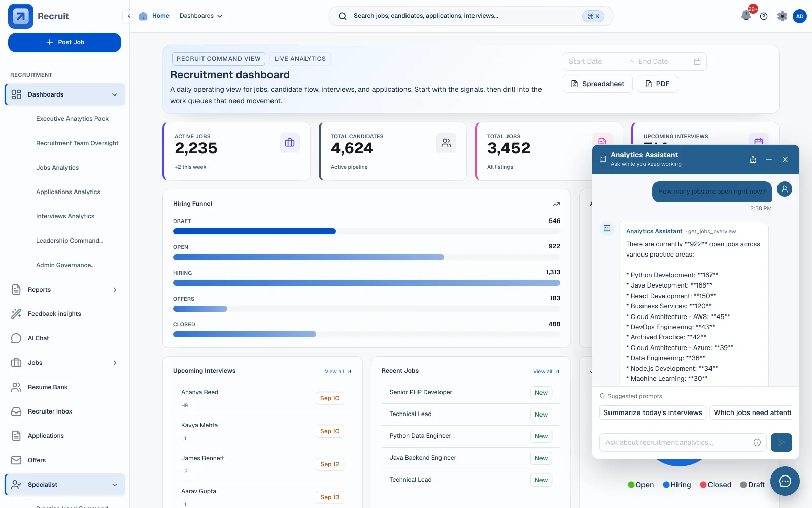812x508 pixels.
Task: Toggle the Hiring legend item
Action: click(x=677, y=485)
